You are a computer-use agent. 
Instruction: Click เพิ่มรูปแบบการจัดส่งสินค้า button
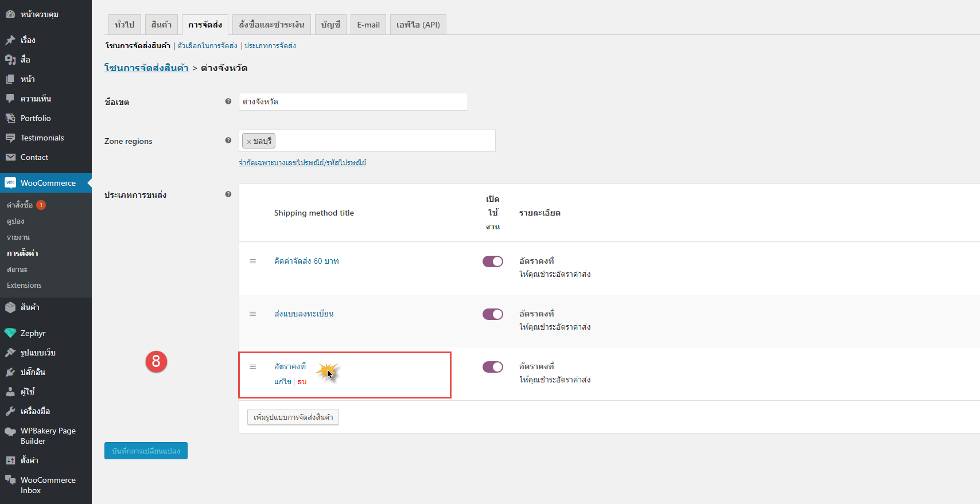click(293, 417)
